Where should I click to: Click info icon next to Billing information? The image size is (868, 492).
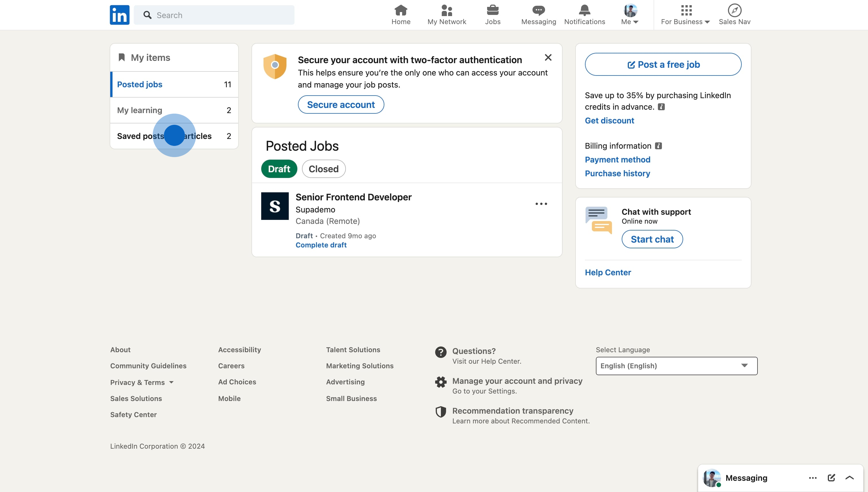click(658, 146)
